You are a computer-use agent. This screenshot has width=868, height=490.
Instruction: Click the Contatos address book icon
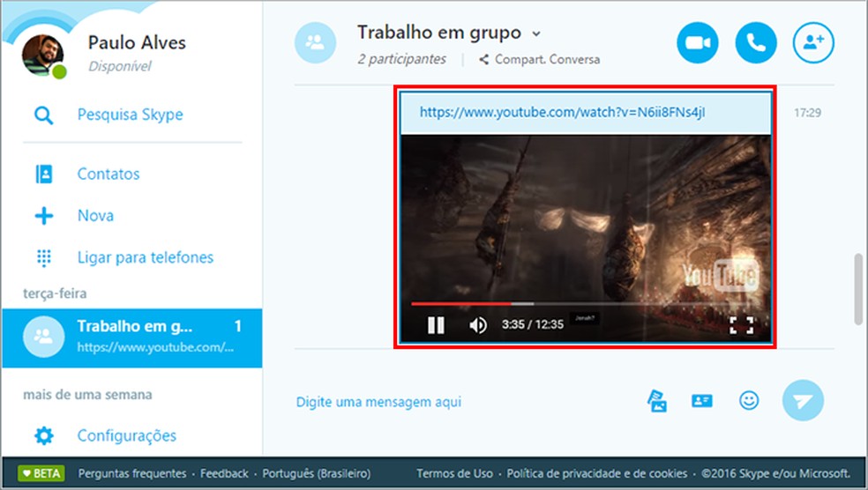[x=44, y=174]
